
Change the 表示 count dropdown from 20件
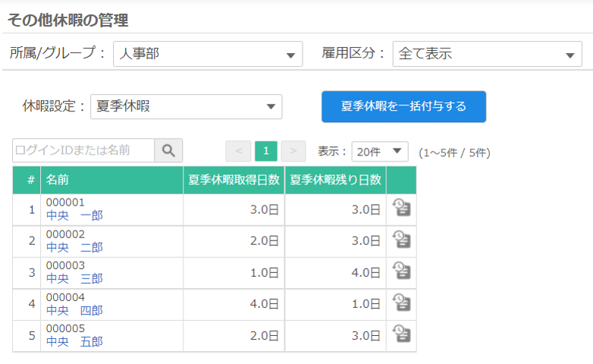(380, 152)
